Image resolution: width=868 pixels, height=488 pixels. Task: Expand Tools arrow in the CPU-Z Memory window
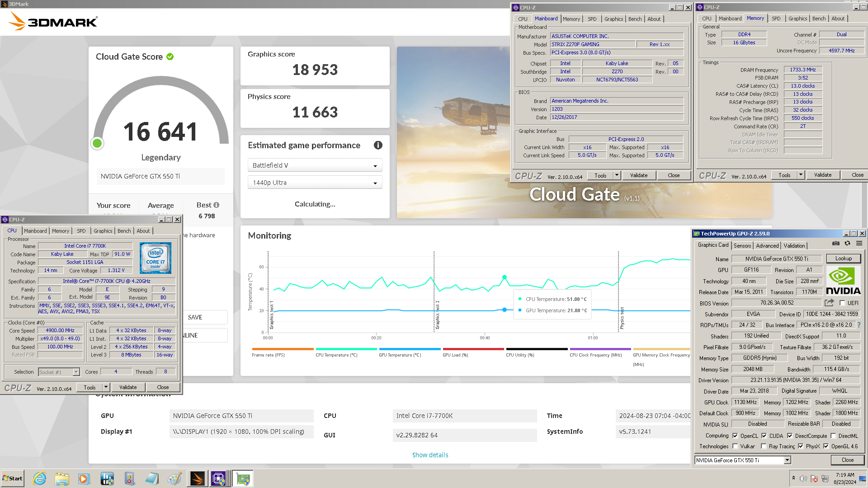[801, 175]
